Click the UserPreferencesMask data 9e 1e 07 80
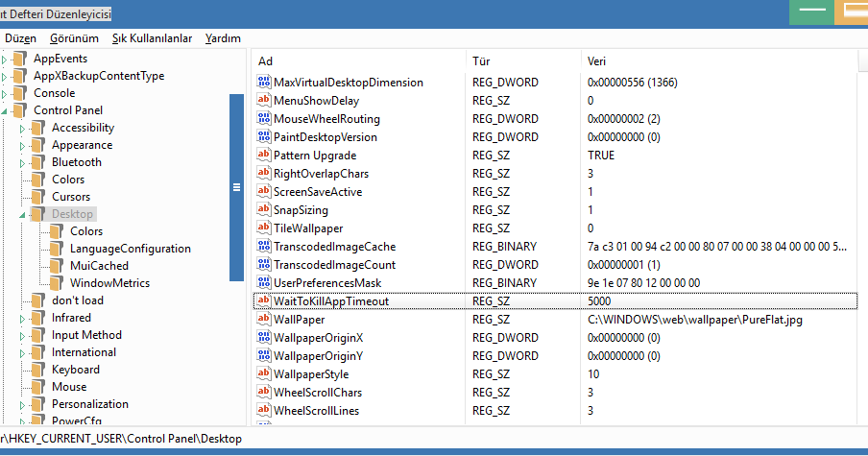The image size is (868, 456). click(x=644, y=283)
